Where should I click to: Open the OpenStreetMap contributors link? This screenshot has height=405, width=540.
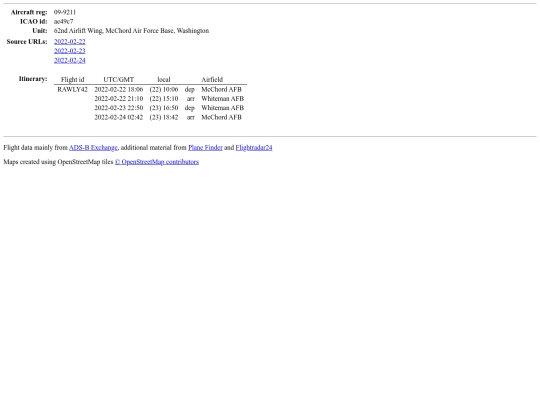click(157, 162)
